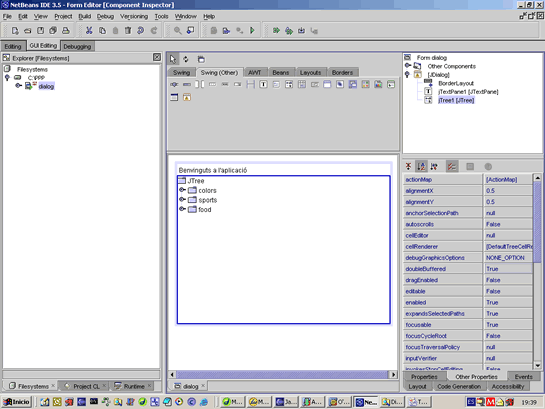The width and height of the screenshot is (545, 409).
Task: Pick the JTree component palette icon
Action: tap(289, 84)
